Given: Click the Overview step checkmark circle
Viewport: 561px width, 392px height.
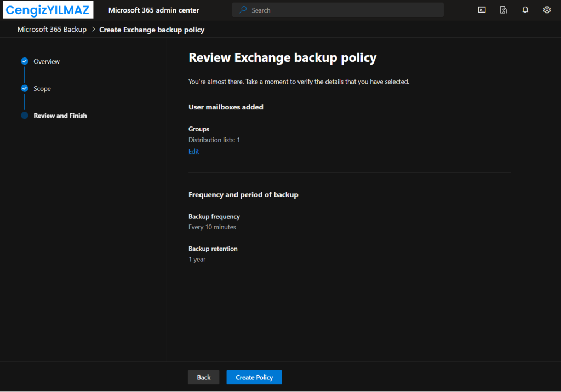Looking at the screenshot, I should click(x=25, y=61).
